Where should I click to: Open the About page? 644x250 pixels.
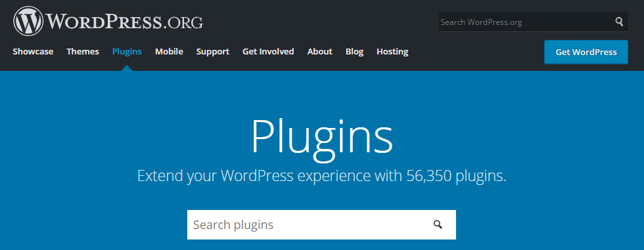coord(319,52)
